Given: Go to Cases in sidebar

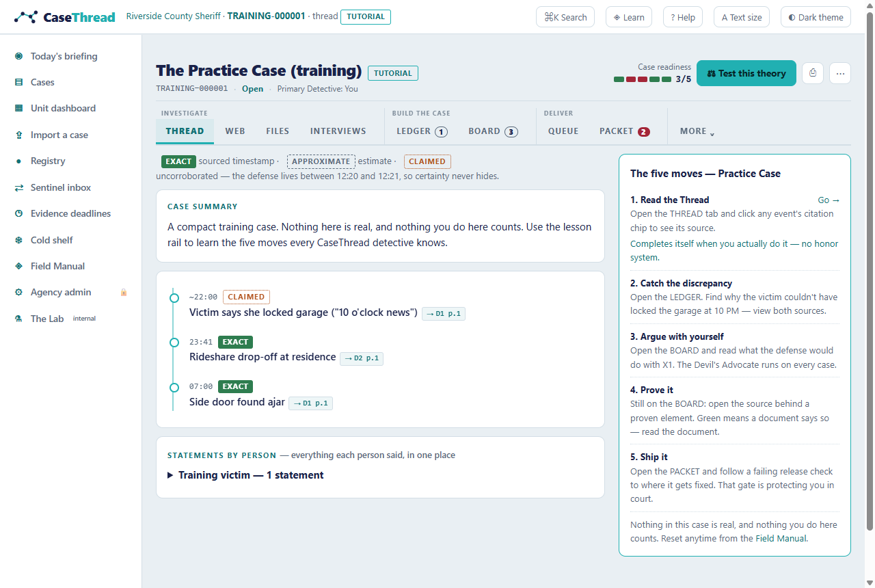Looking at the screenshot, I should [x=42, y=82].
